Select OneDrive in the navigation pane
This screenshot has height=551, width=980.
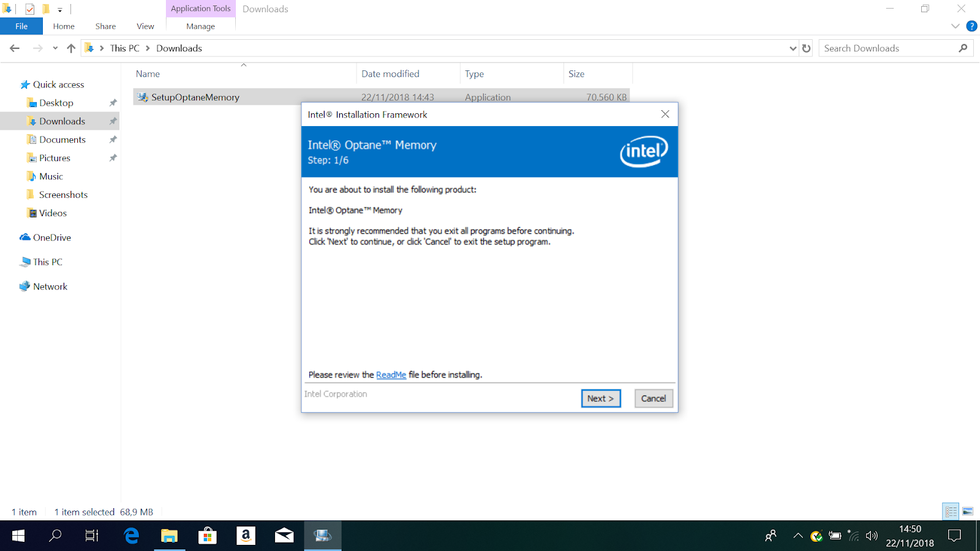(x=51, y=238)
